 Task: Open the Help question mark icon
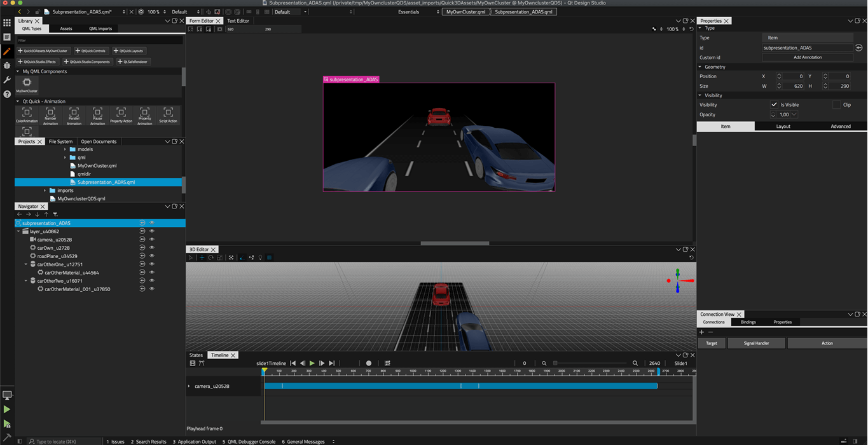pyautogui.click(x=7, y=94)
